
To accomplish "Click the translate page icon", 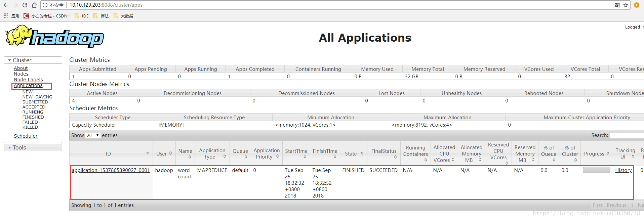I will tap(617, 5).
